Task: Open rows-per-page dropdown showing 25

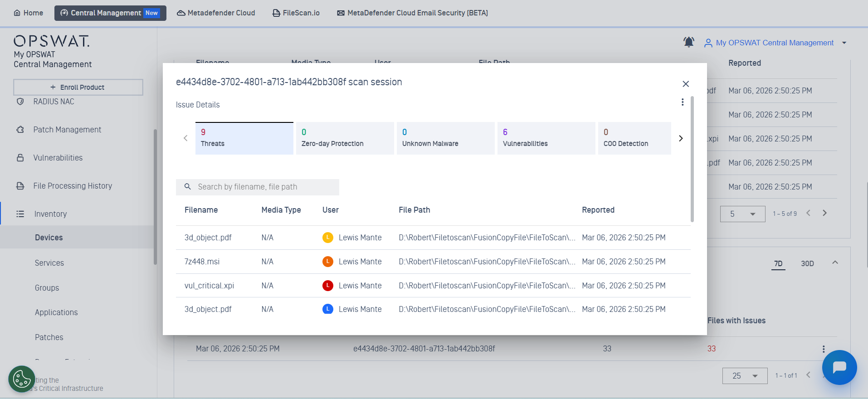Action: click(x=745, y=376)
